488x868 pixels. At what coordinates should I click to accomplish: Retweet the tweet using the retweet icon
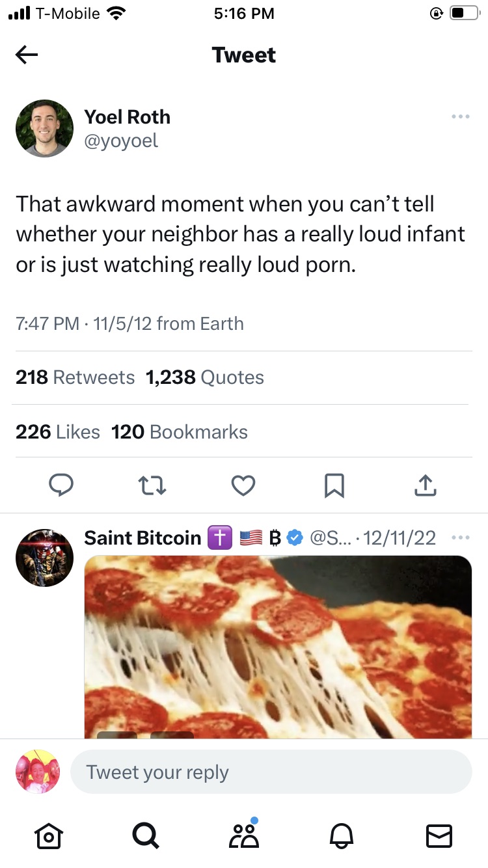[x=153, y=485]
